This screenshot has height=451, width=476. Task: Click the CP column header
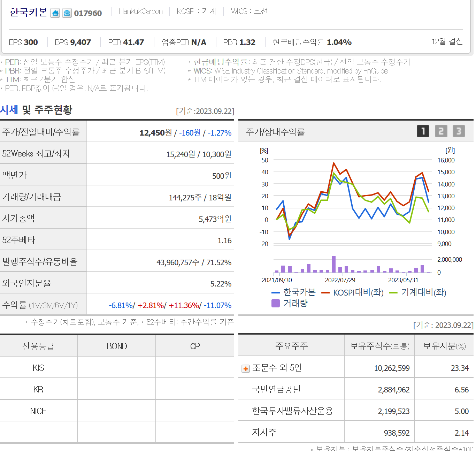pos(195,346)
